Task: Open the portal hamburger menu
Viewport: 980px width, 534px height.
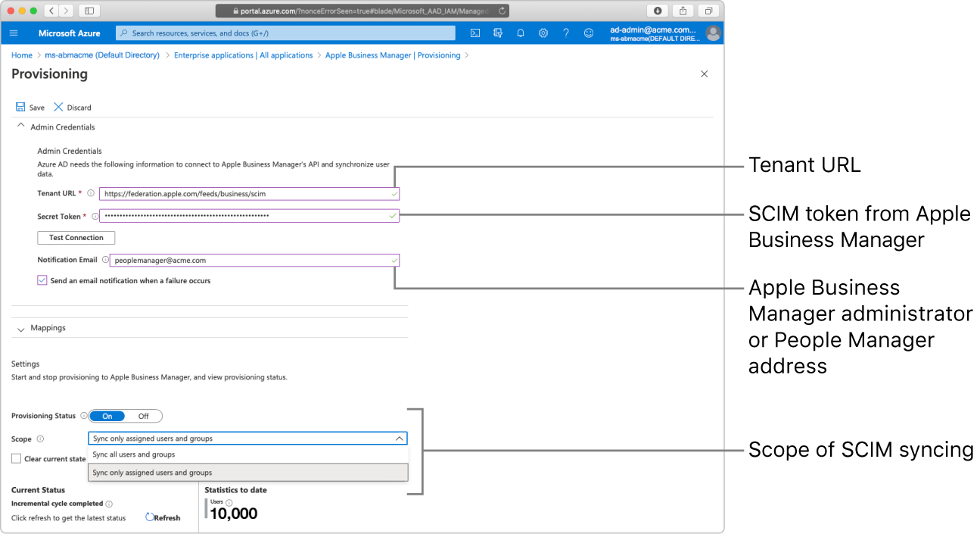Action: coord(14,33)
